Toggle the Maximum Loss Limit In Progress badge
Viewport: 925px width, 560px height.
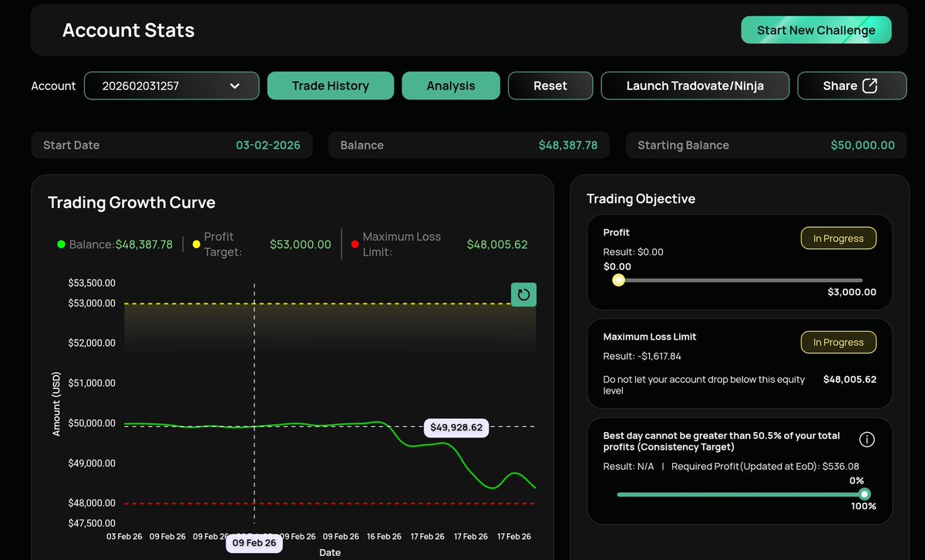pyautogui.click(x=838, y=342)
